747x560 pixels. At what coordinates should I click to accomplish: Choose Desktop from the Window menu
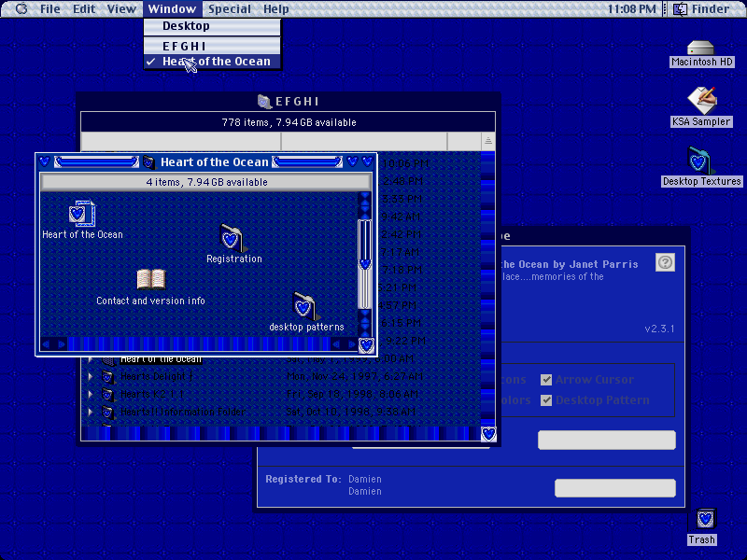coord(212,26)
